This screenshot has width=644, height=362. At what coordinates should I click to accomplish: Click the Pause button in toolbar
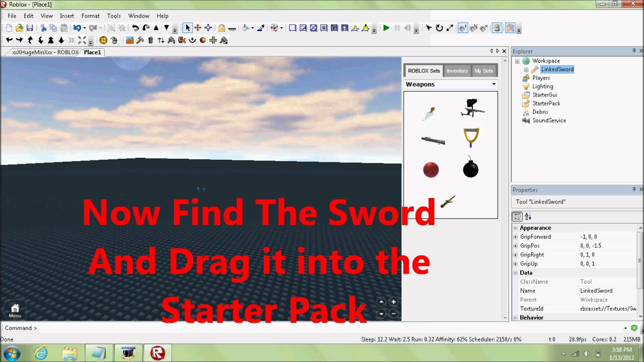pyautogui.click(x=397, y=28)
